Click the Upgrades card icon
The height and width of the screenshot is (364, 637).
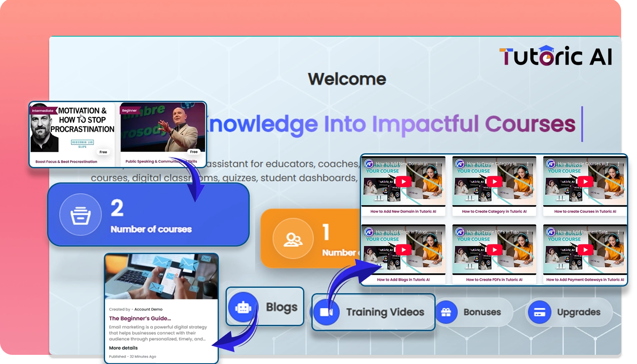[539, 312]
